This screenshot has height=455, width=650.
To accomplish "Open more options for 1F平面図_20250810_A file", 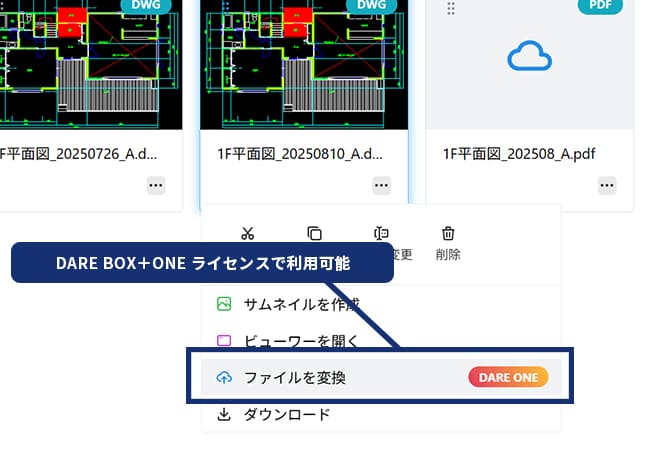I will 381,185.
